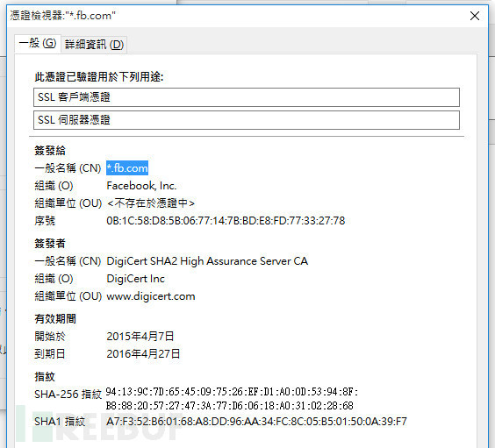This screenshot has height=448, width=495.
Task: Click the start date 2015年4月7日
Action: 140,337
